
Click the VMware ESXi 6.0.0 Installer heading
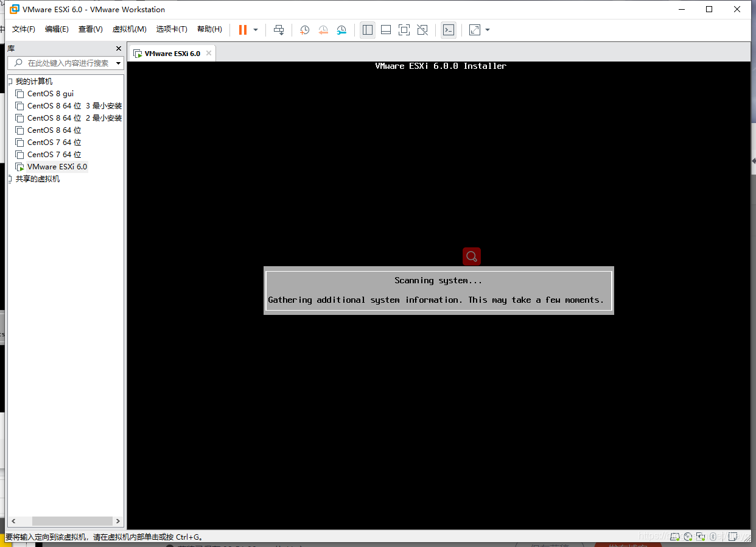tap(441, 66)
